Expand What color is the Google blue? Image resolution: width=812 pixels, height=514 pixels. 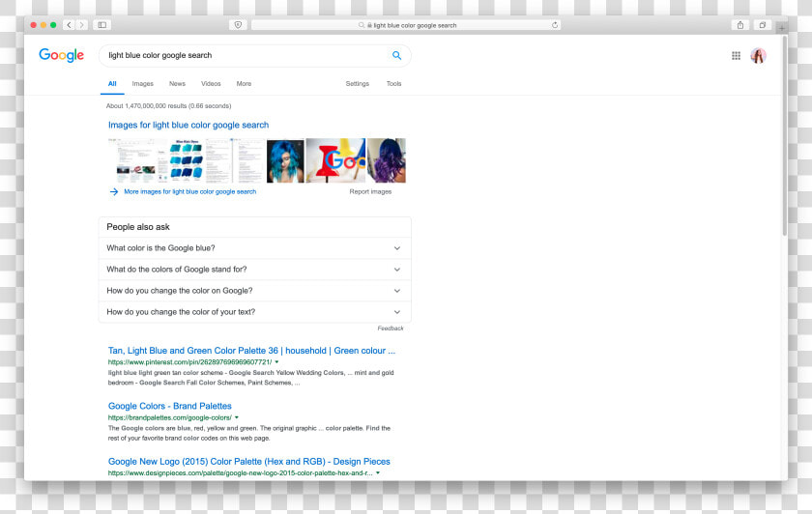(x=255, y=248)
